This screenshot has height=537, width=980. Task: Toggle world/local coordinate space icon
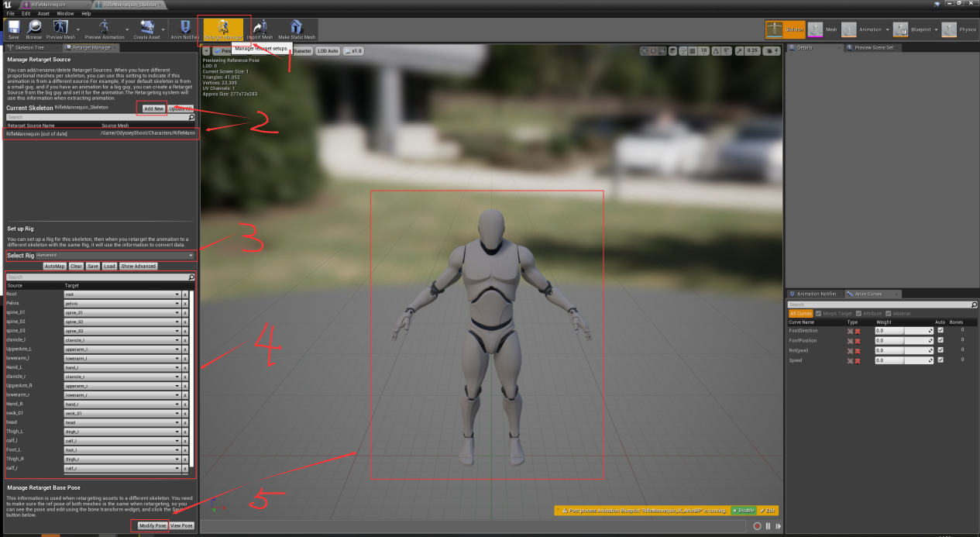click(x=673, y=50)
